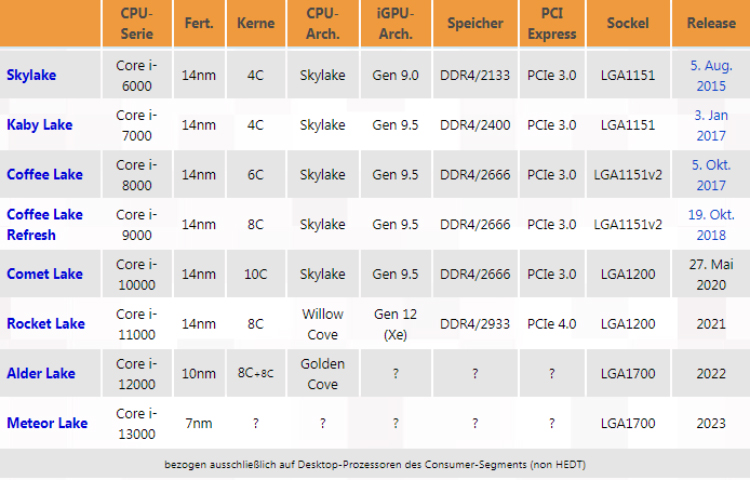
Task: Click the 8C+8c cores cell
Action: (256, 373)
